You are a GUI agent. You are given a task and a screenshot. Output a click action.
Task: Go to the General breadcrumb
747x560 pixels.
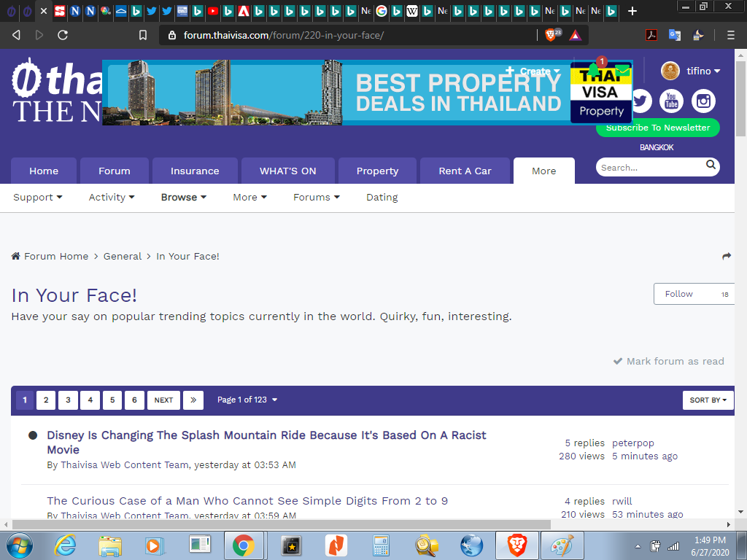[123, 256]
